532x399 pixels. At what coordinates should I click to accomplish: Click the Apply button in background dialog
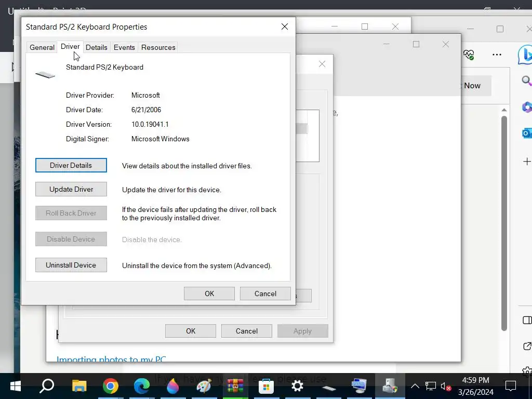(x=303, y=331)
